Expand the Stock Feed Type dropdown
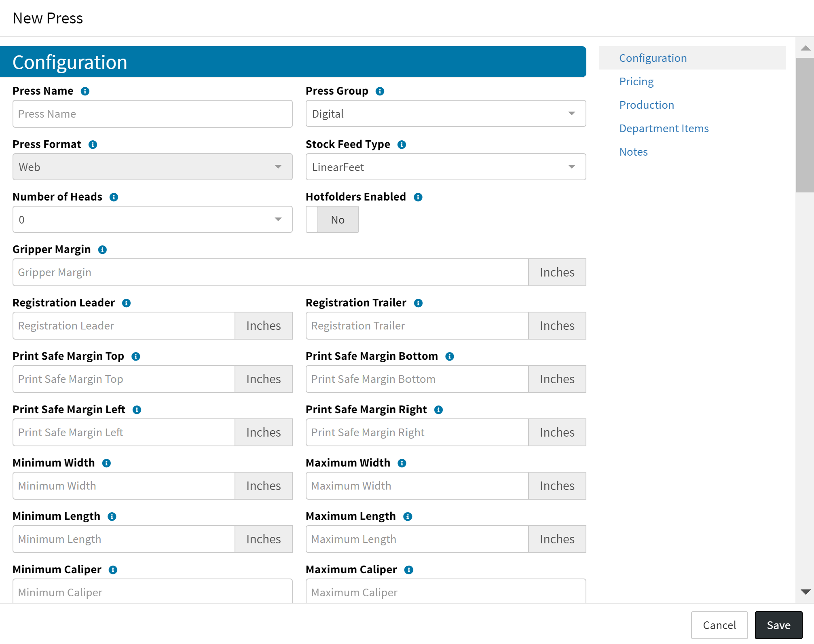 pos(446,167)
